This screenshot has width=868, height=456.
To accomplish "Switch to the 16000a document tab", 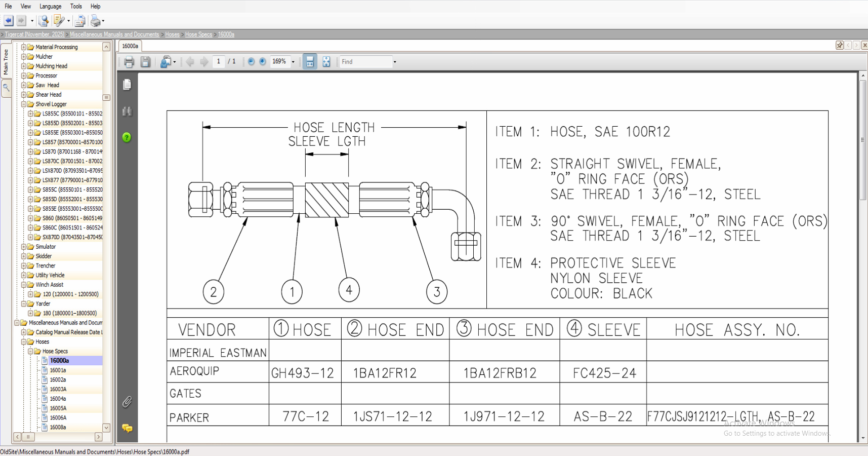I will 130,46.
